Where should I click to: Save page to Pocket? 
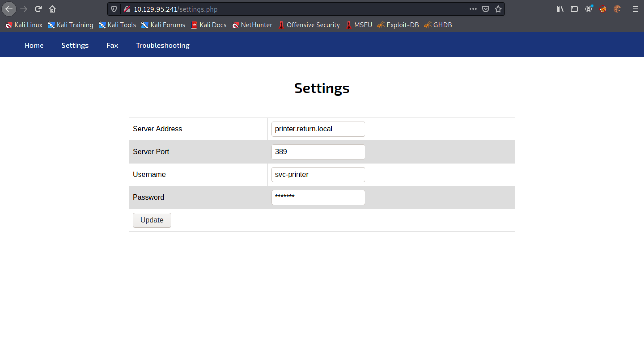pos(485,9)
